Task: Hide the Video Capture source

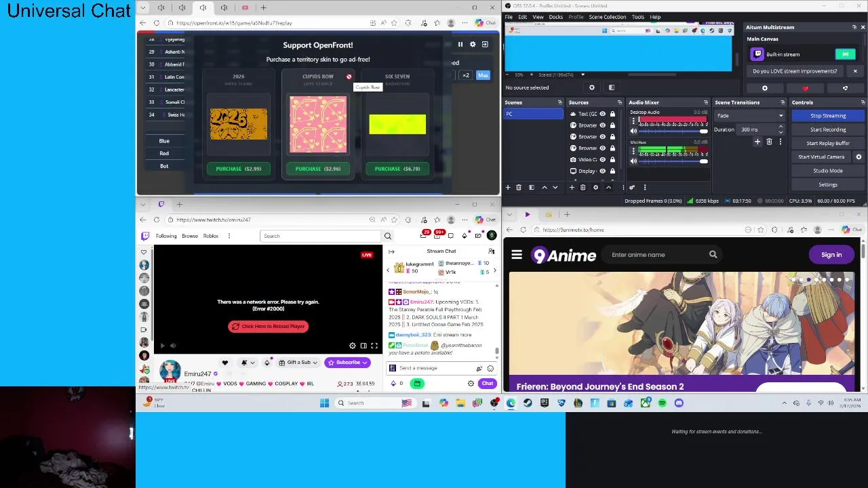Action: pyautogui.click(x=602, y=159)
